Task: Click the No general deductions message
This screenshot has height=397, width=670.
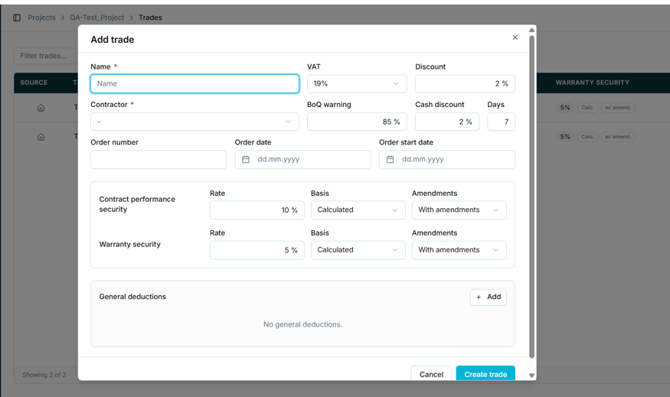Action: click(x=303, y=324)
